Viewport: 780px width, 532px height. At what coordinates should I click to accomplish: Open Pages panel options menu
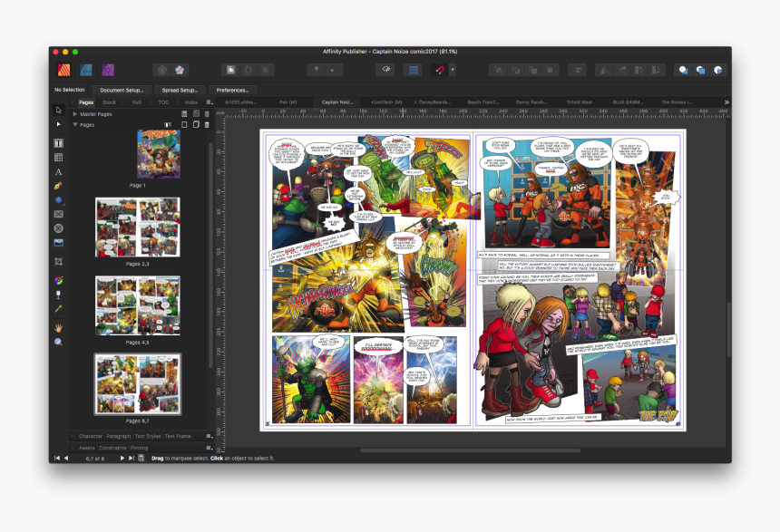[x=210, y=102]
